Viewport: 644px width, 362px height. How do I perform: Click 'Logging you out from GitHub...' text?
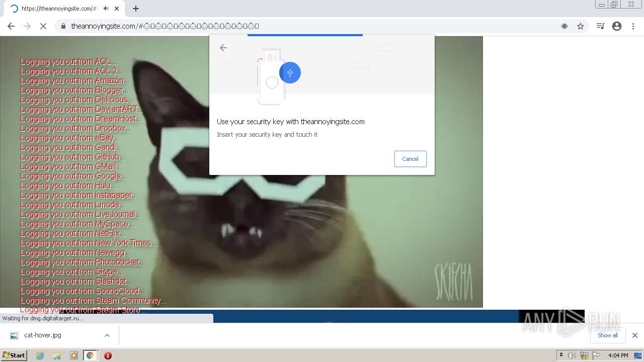[x=73, y=157]
